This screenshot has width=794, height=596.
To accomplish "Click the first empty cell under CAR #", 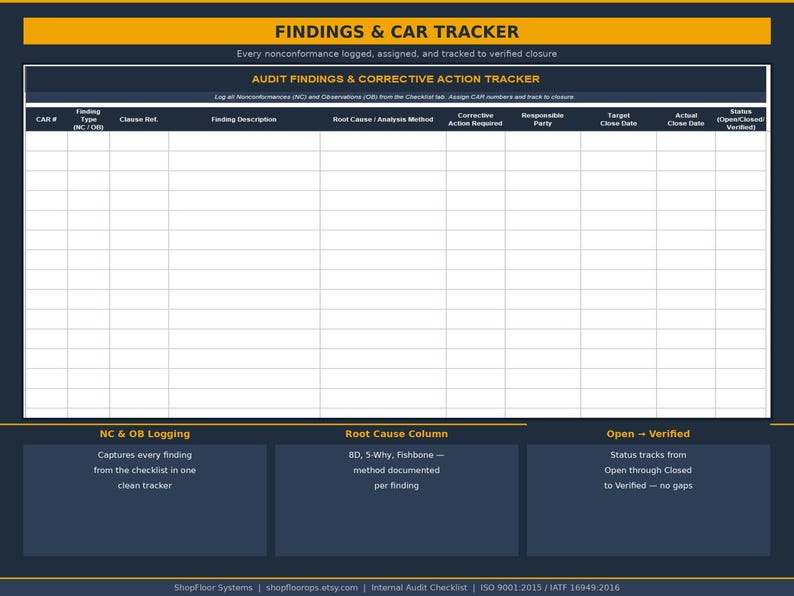I will [46, 141].
